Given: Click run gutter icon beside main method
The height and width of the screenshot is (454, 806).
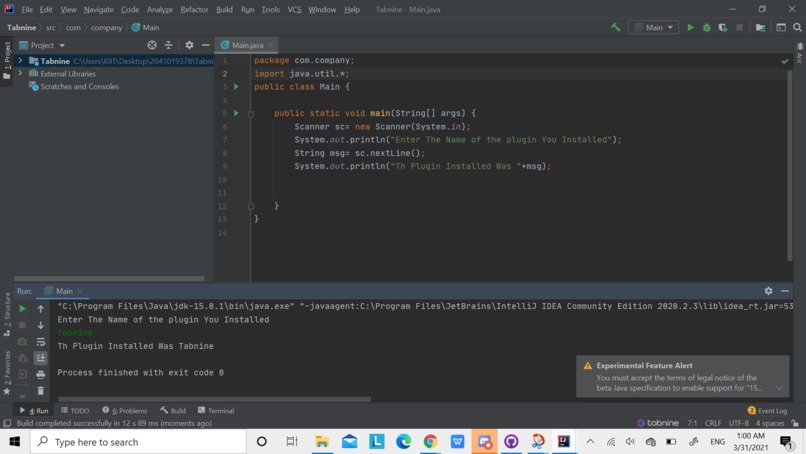Looking at the screenshot, I should [236, 113].
